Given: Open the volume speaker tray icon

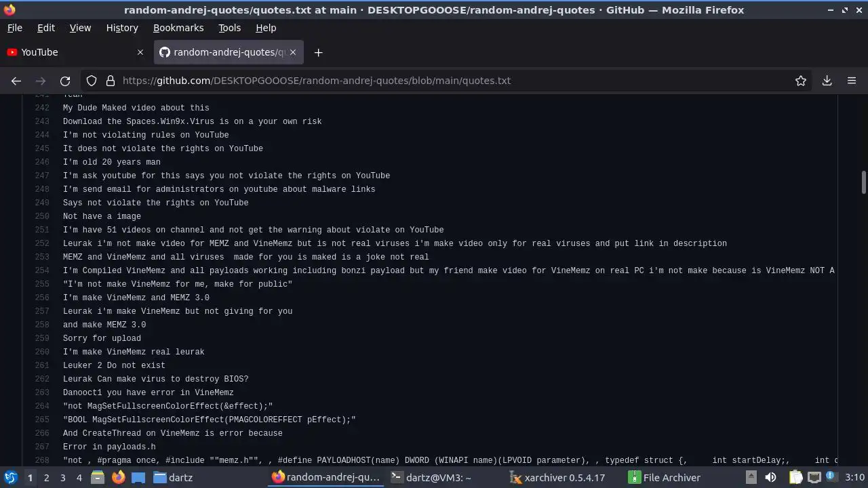Looking at the screenshot, I should (x=770, y=478).
